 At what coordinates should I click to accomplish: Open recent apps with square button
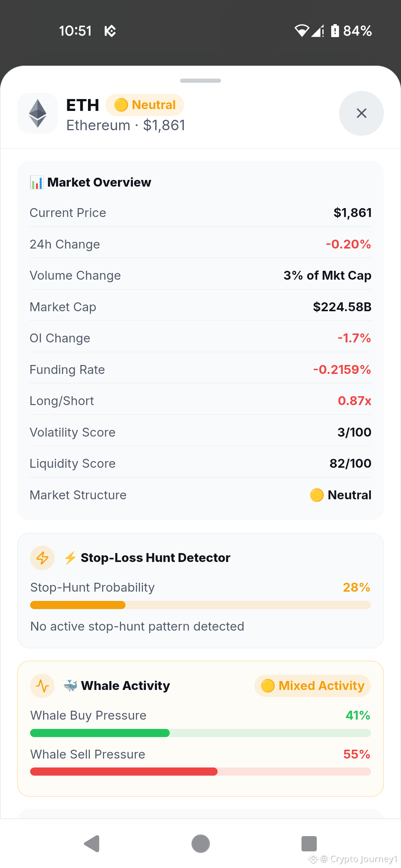[x=309, y=844]
